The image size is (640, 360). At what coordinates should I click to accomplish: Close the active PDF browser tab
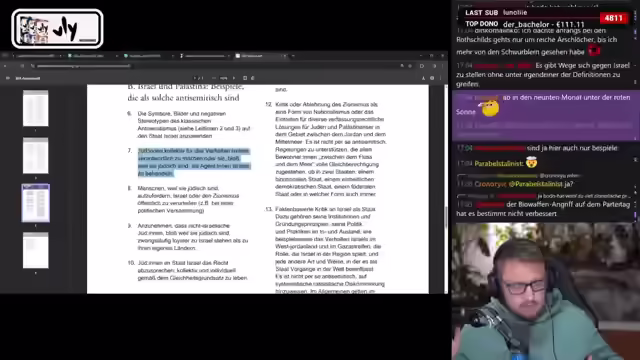click(284, 56)
